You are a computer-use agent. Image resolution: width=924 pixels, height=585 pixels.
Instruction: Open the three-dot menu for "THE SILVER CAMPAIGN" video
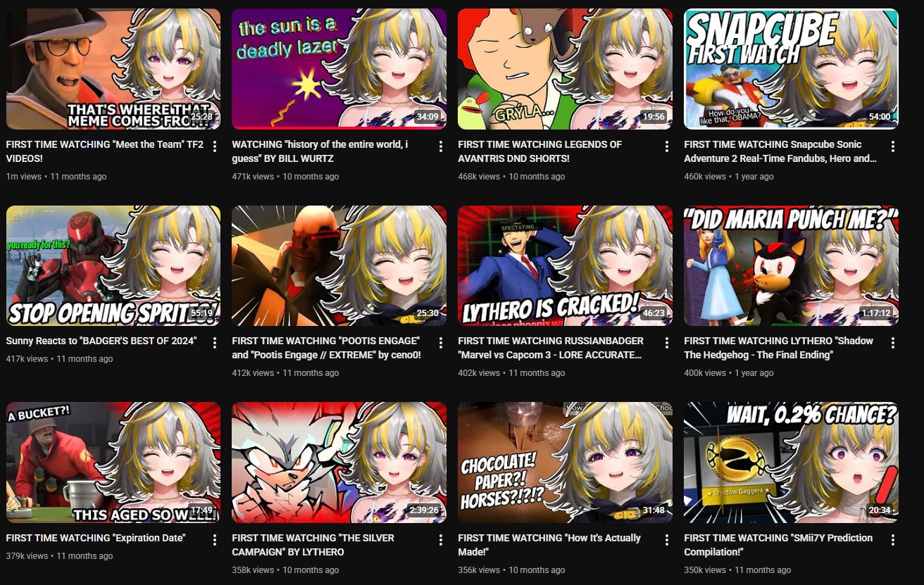441,540
